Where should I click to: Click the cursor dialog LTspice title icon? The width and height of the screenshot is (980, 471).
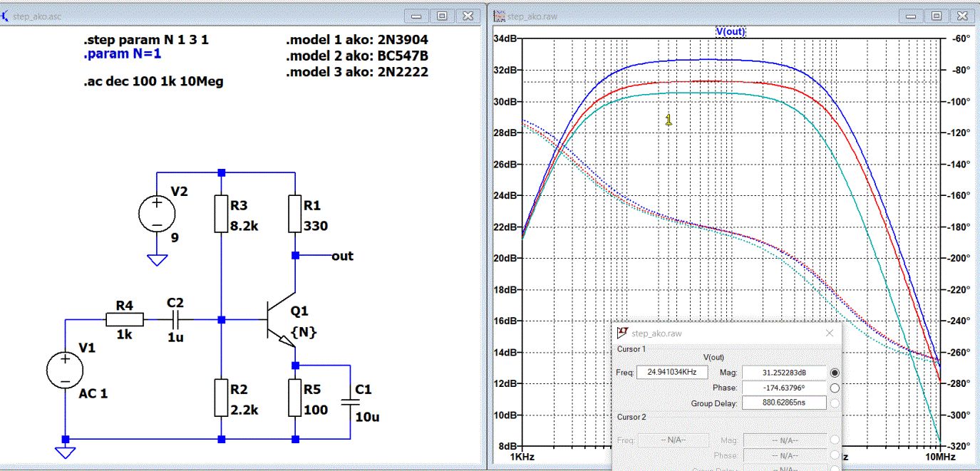(x=622, y=333)
